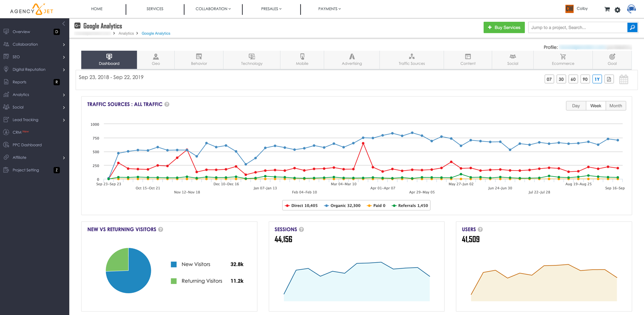Open the shopping cart icon

[607, 9]
